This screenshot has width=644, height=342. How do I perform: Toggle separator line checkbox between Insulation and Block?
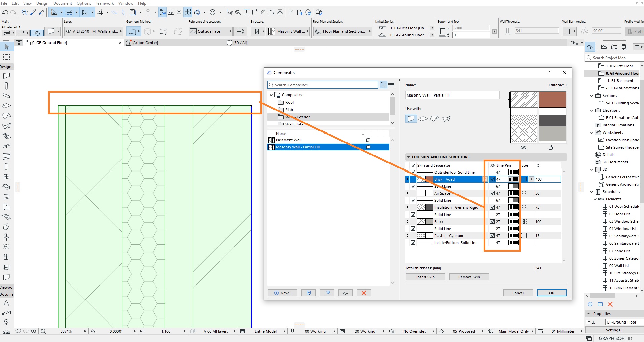coord(413,215)
